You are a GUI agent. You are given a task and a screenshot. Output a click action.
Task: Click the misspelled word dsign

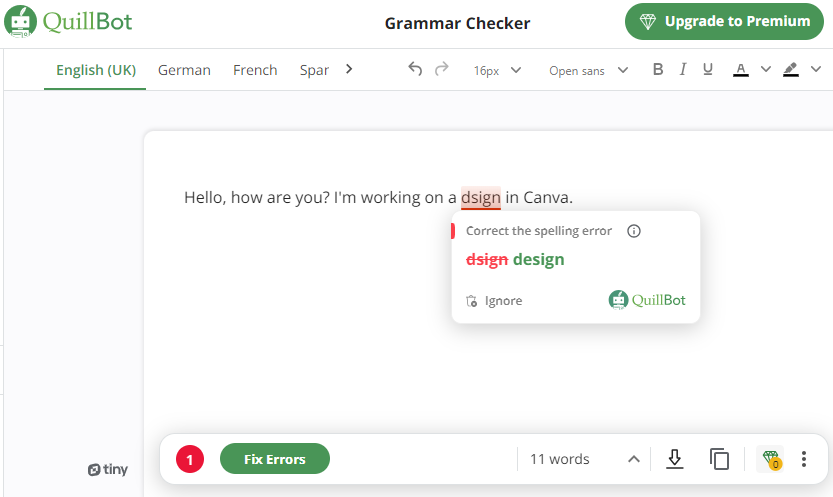coord(481,198)
